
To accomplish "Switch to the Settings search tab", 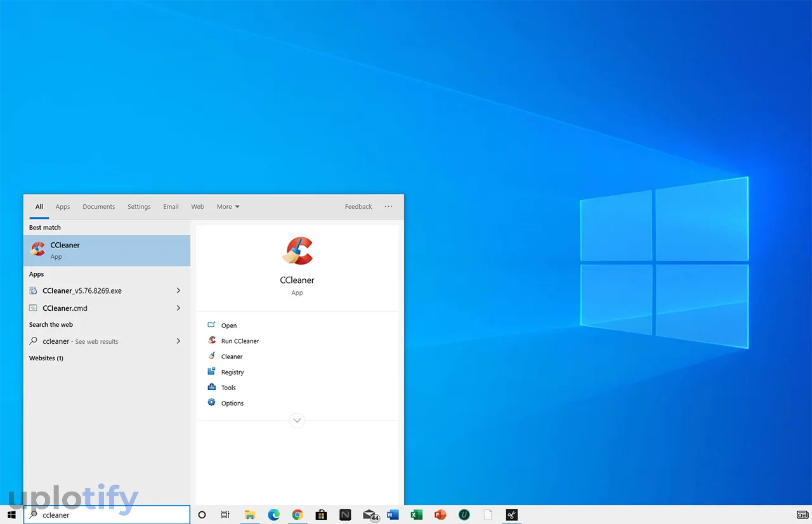I will [x=139, y=207].
